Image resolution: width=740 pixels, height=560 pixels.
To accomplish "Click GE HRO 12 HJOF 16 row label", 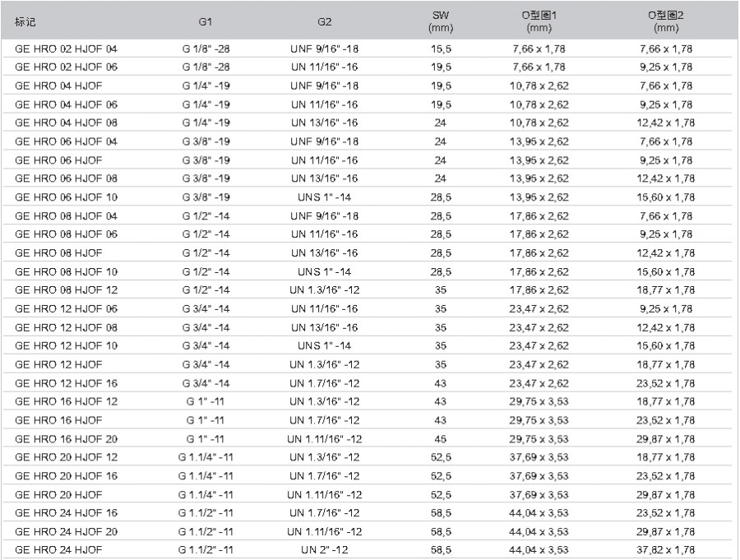I will tap(66, 383).
